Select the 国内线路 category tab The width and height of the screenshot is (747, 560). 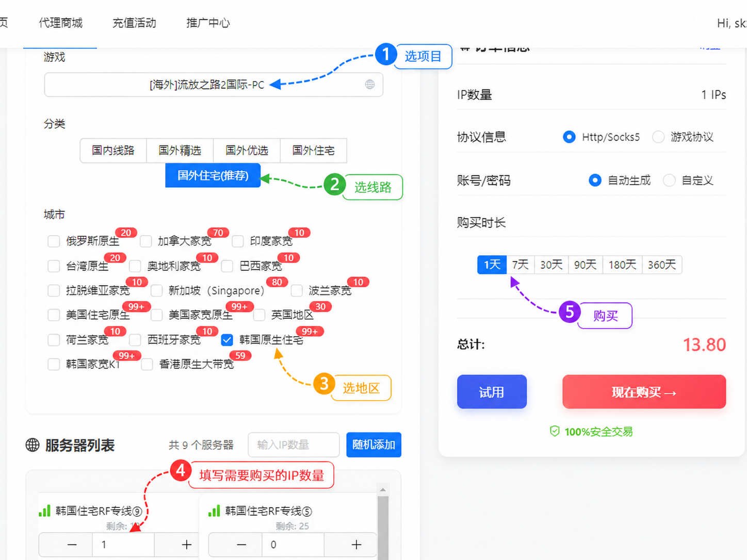[x=113, y=151]
